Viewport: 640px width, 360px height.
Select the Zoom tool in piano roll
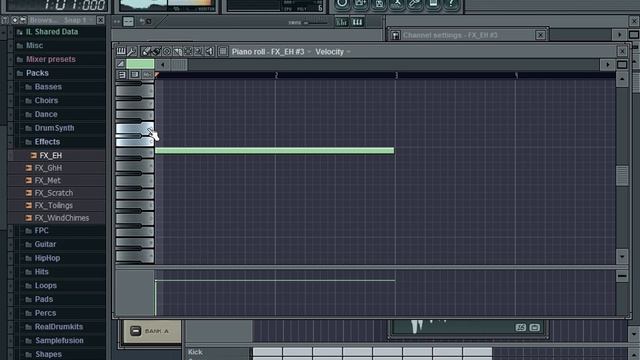pyautogui.click(x=199, y=51)
